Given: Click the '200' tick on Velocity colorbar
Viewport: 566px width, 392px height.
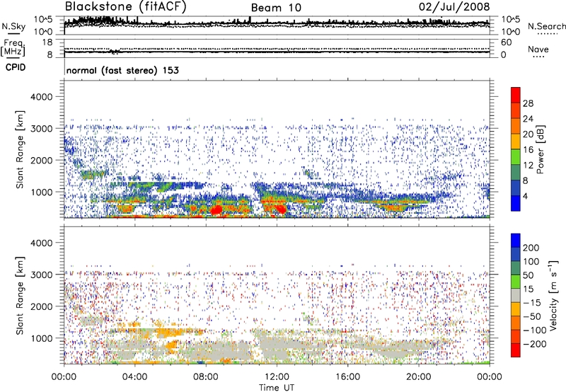Looking at the screenshot, I should point(531,248).
